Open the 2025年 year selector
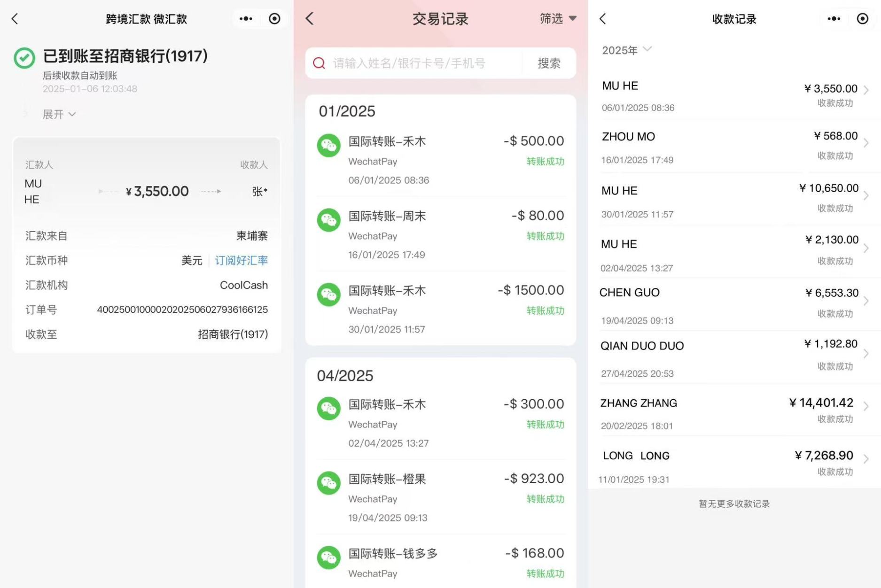This screenshot has height=588, width=881. (x=626, y=50)
